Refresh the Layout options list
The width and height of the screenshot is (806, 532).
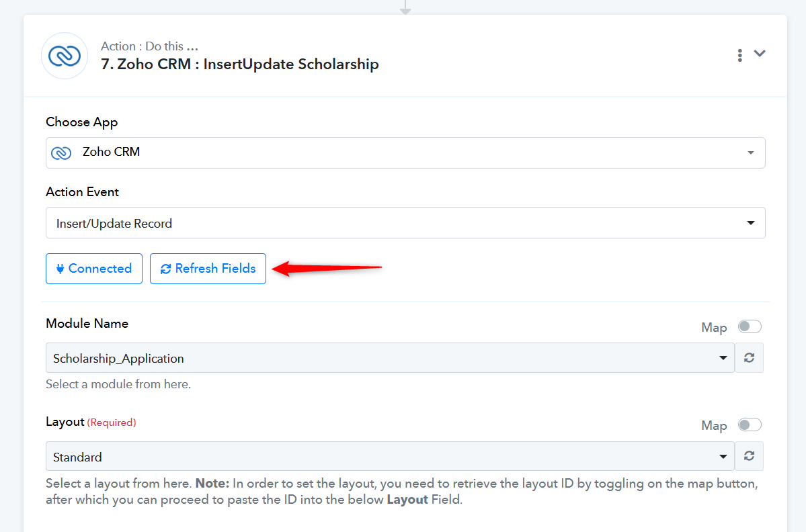click(749, 456)
